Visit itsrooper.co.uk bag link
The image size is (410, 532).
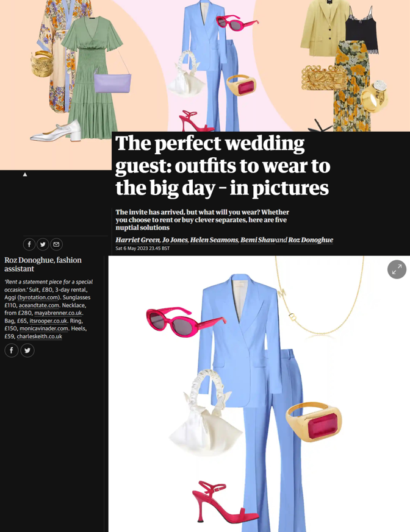(x=48, y=321)
